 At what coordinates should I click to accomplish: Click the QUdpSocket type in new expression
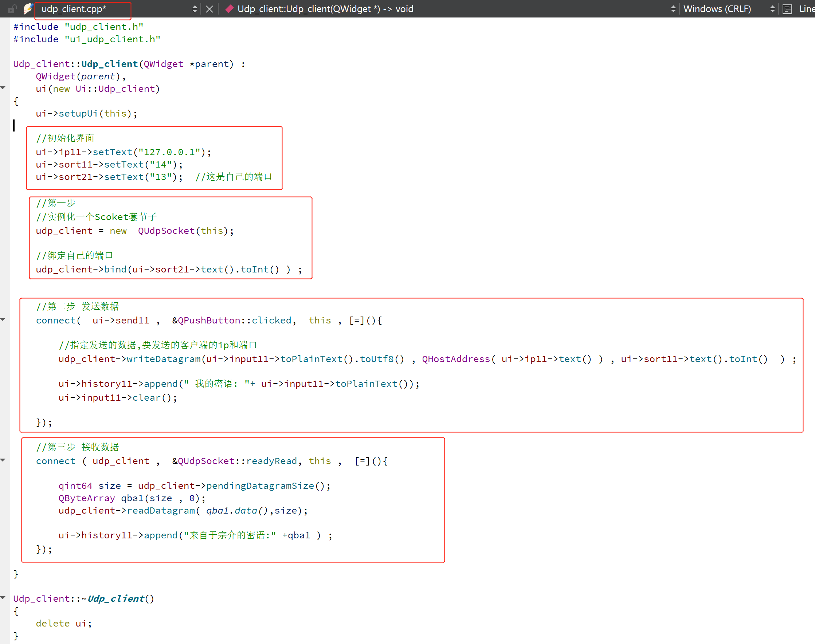[x=166, y=231]
